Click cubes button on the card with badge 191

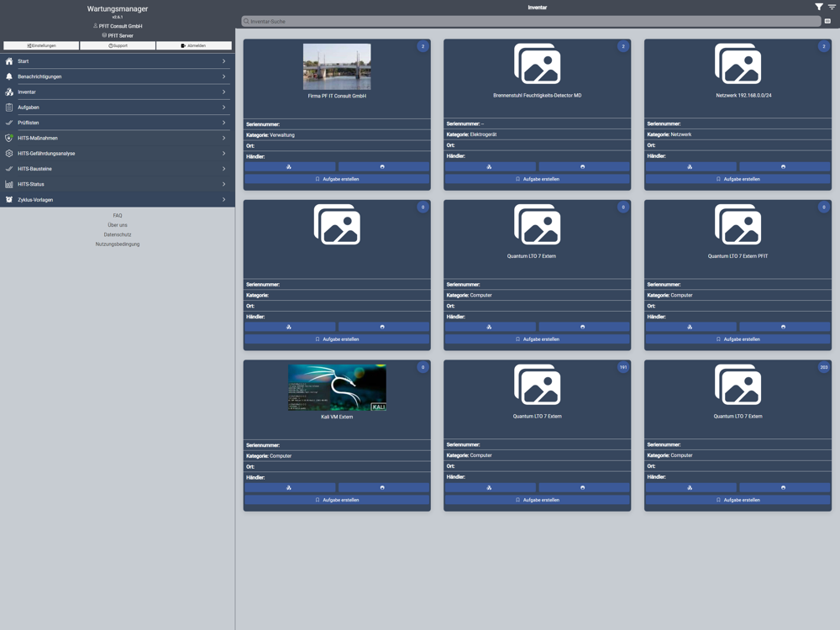tap(491, 487)
